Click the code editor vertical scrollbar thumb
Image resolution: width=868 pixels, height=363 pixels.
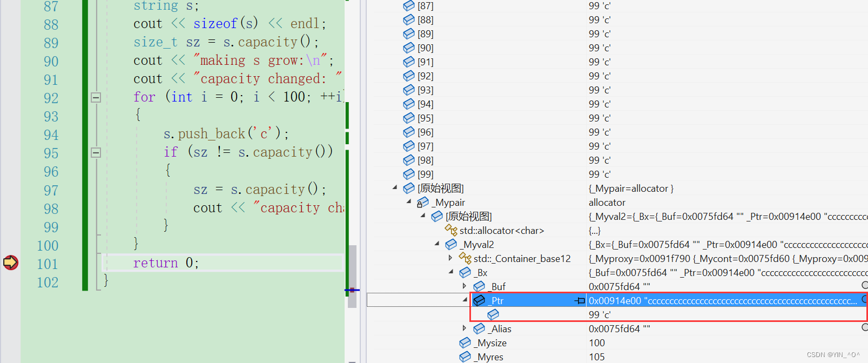(352, 277)
